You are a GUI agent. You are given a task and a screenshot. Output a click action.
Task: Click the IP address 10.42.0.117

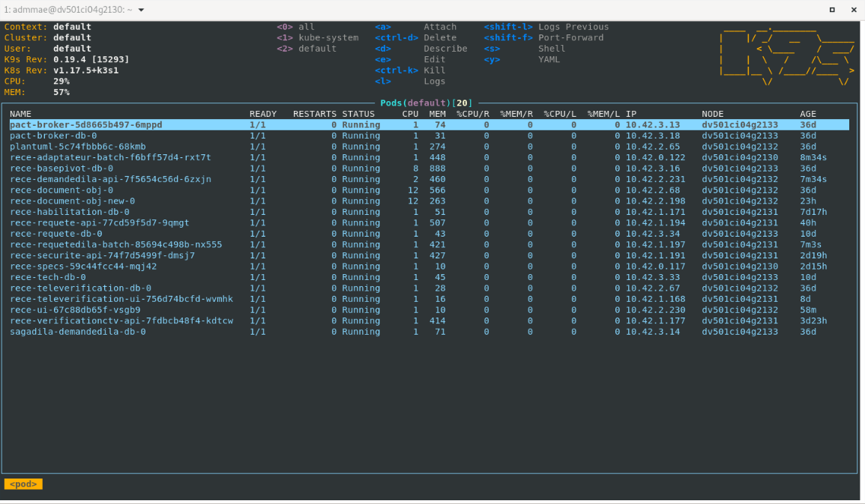pyautogui.click(x=655, y=267)
